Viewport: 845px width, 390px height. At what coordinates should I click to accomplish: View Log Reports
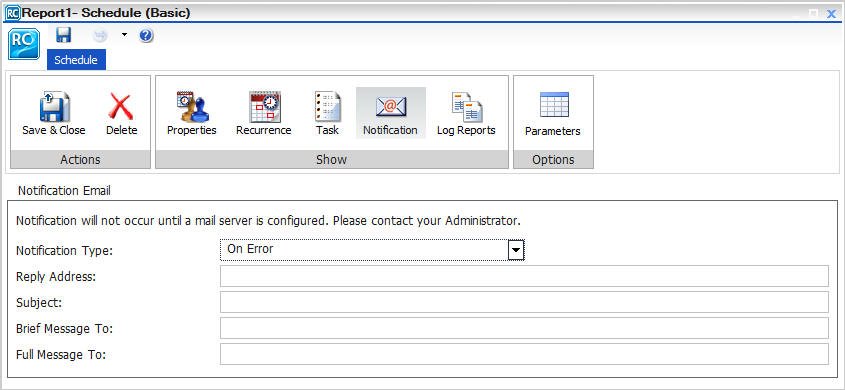pyautogui.click(x=466, y=107)
